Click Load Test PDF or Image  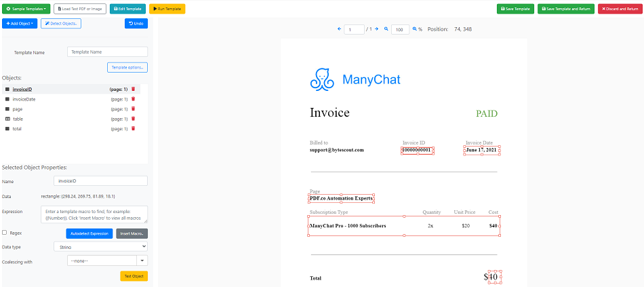coord(80,9)
